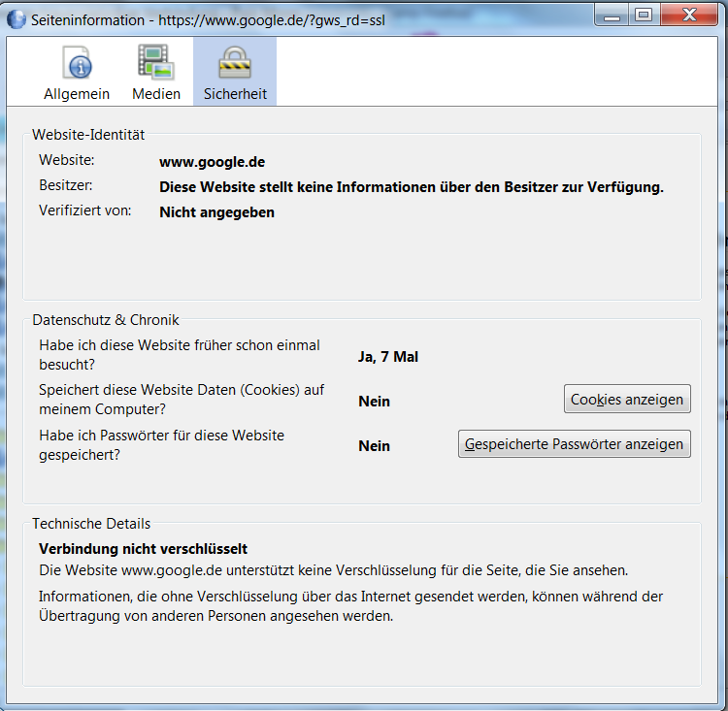This screenshot has width=728, height=711.
Task: Click the www.google.de website value
Action: point(213,162)
